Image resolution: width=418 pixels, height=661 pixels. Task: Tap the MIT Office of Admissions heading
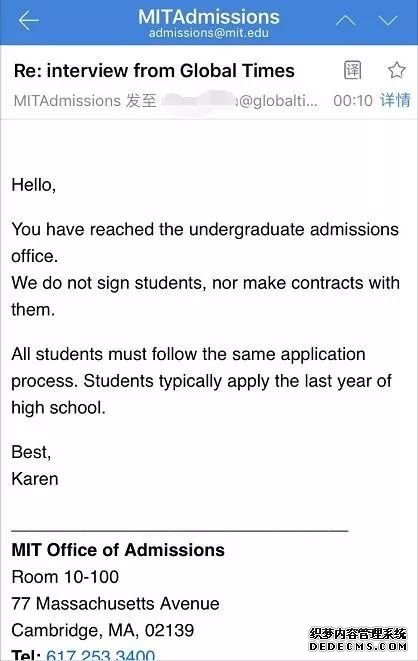[x=118, y=550]
